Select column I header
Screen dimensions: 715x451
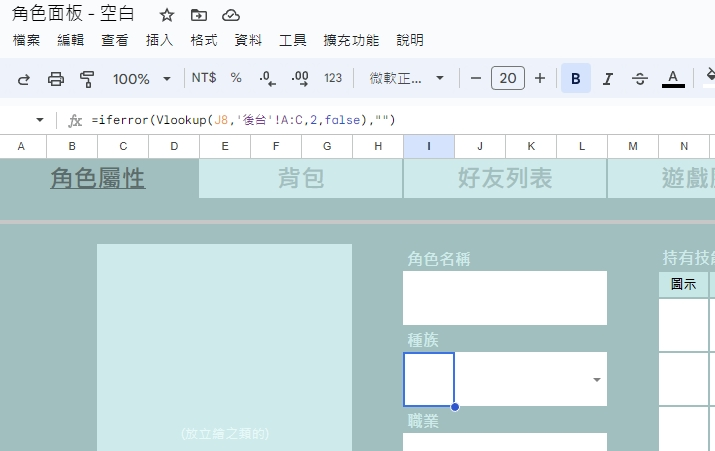[x=429, y=146]
